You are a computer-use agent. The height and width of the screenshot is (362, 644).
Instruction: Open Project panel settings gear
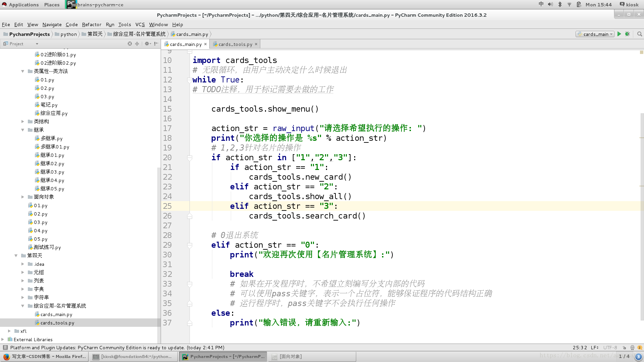click(x=148, y=44)
